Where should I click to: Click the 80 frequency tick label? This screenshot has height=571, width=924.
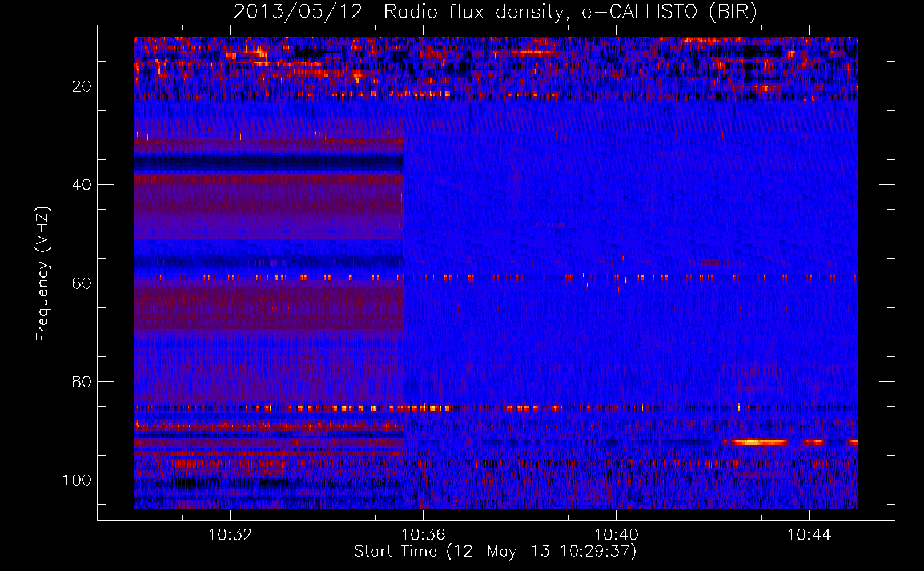(82, 381)
